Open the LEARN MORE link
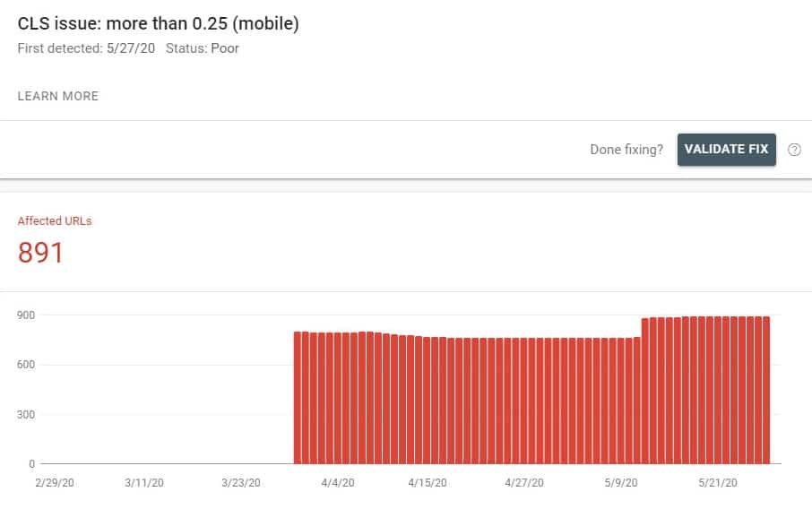The height and width of the screenshot is (509, 812). click(x=58, y=96)
